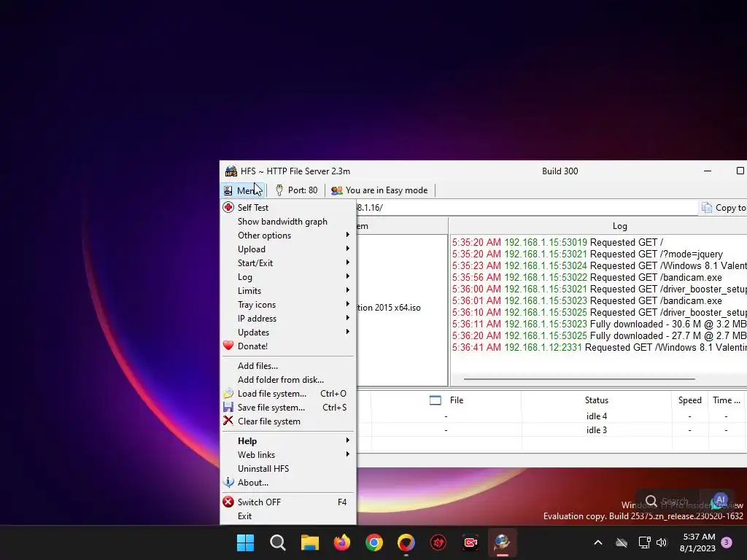Click the Self Test red cross icon
The width and height of the screenshot is (747, 560).
pos(228,207)
